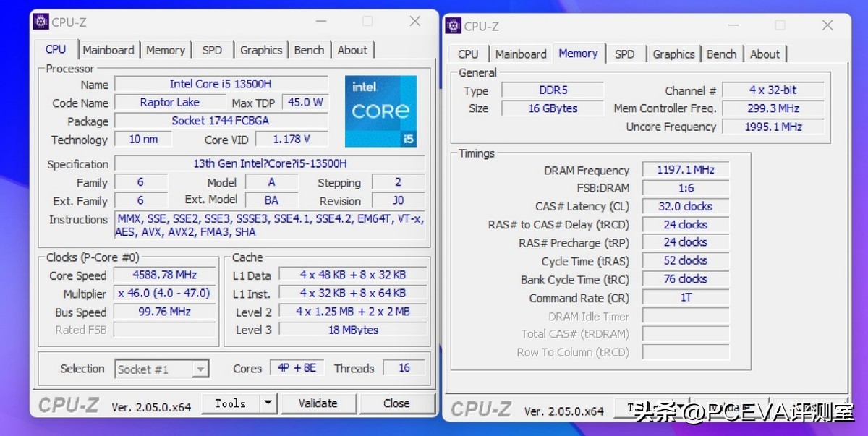
Task: Click the Close button
Action: point(397,403)
